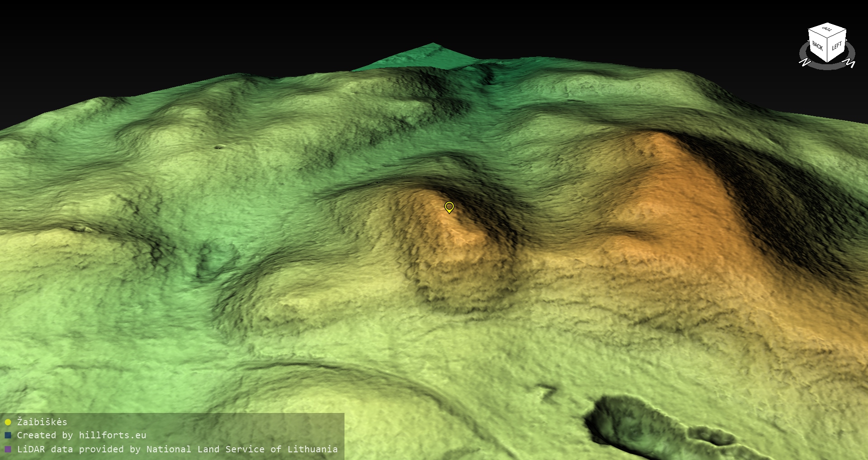Screen dimensions: 868x460
Task: Select the TOP face of the navigation cube
Action: pos(827,30)
